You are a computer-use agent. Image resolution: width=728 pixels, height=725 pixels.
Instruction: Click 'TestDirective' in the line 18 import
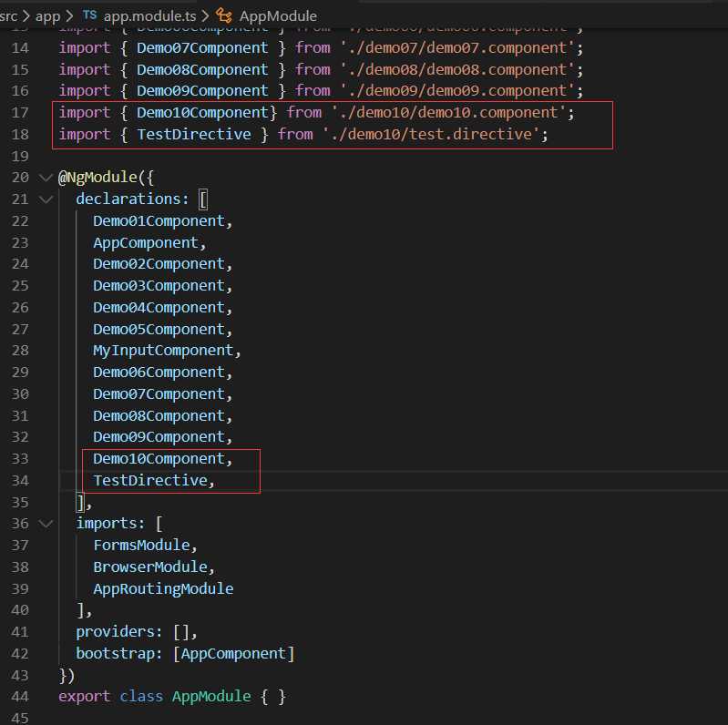click(x=194, y=135)
